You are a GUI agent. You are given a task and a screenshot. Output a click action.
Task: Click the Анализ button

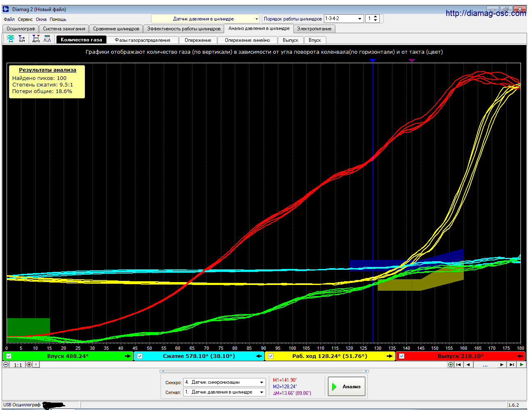point(346,386)
